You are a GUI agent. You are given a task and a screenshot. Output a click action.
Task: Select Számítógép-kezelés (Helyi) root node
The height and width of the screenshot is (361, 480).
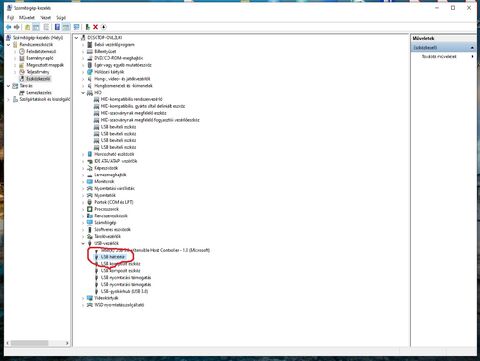click(x=38, y=38)
